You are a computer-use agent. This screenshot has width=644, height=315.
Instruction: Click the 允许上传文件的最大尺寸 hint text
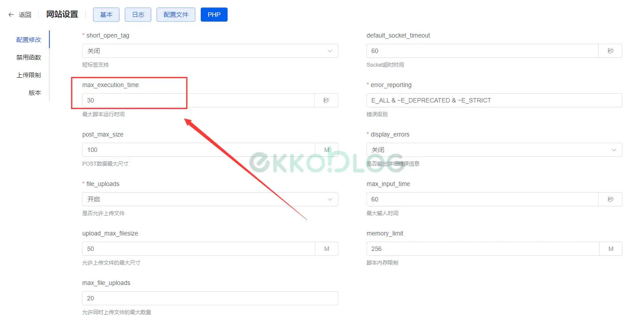tap(111, 263)
